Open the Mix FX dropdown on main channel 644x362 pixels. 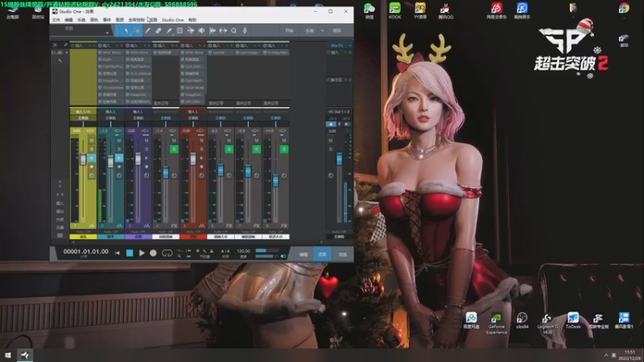350,46
